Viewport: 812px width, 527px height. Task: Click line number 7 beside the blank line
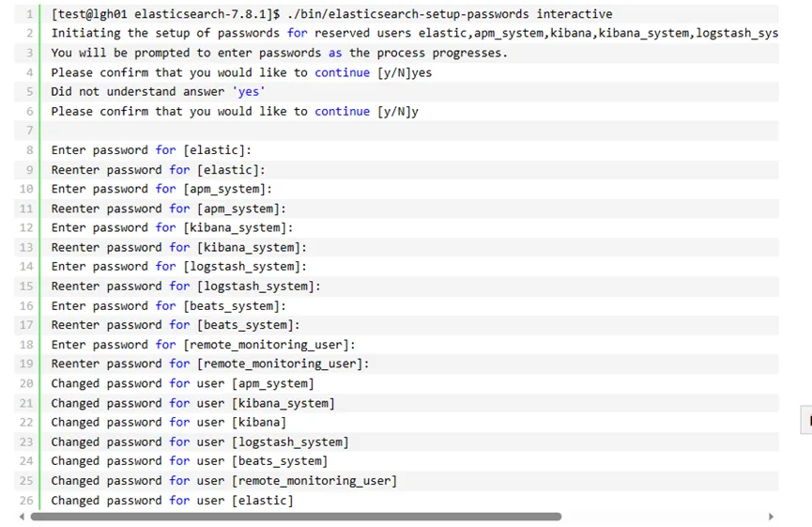point(29,131)
